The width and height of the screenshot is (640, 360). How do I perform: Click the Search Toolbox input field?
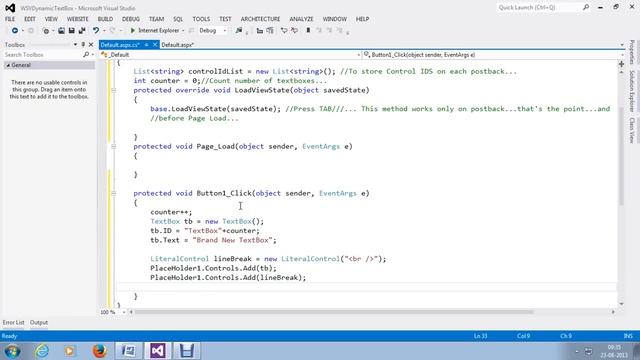43,55
